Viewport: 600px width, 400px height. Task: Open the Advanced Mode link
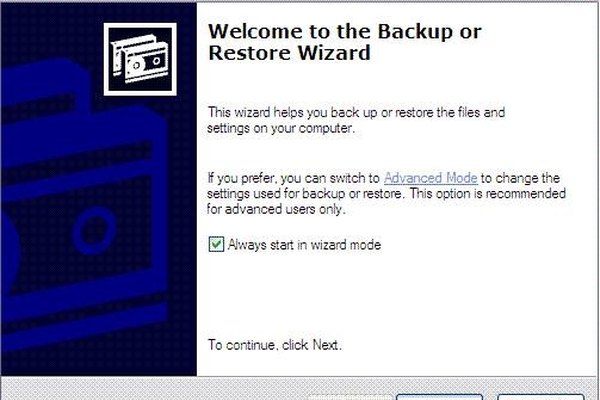(x=430, y=178)
